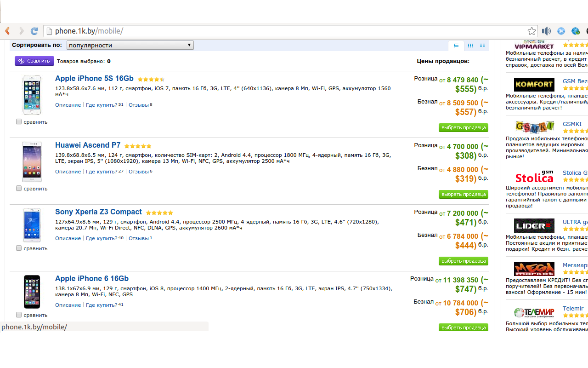Open Huawei Ascend P7 title link
Screen dimensions: 588x368
click(x=88, y=145)
